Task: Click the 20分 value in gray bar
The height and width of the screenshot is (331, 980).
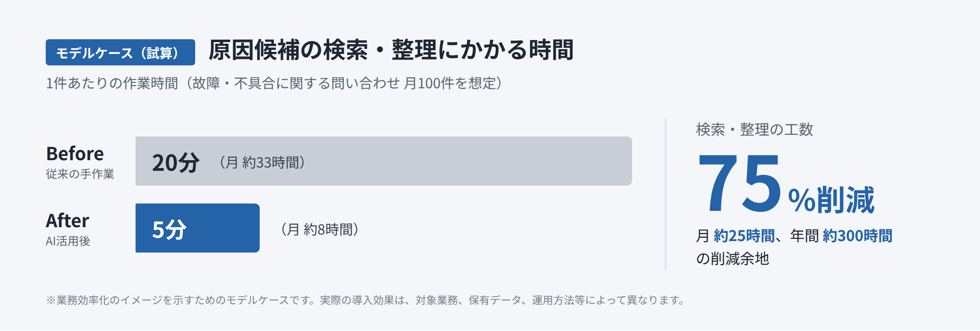Action: coord(176,163)
